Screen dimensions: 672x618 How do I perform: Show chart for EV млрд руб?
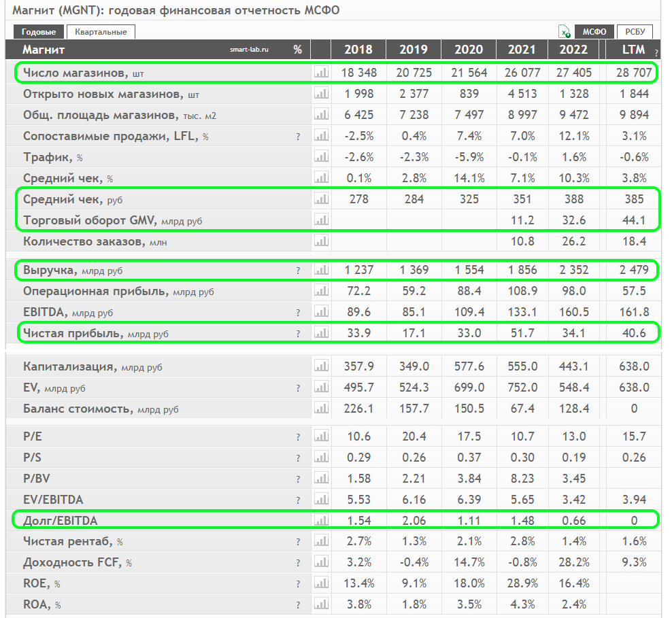[321, 387]
